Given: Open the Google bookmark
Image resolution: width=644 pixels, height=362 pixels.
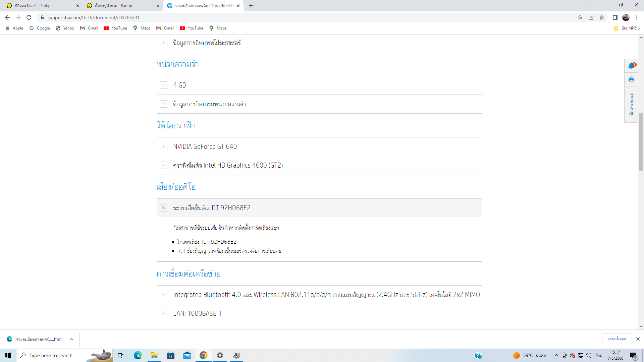Looking at the screenshot, I should coord(40,28).
